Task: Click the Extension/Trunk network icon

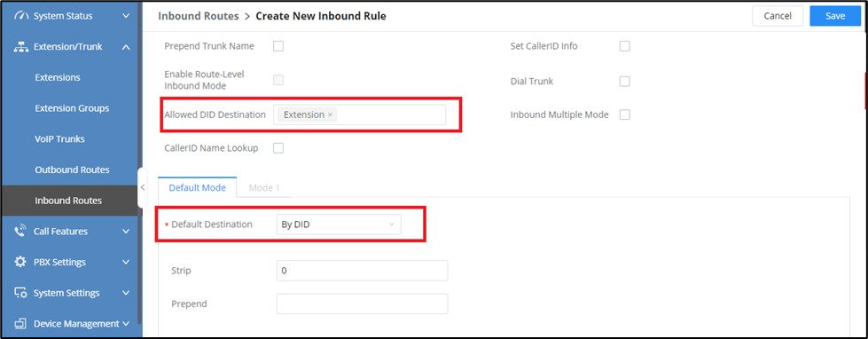Action: tap(20, 47)
